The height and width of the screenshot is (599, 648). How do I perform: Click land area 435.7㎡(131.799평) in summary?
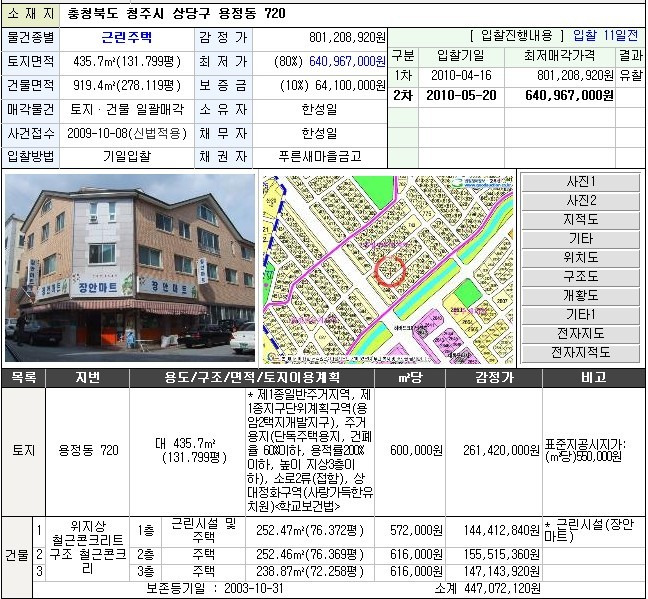coord(127,62)
